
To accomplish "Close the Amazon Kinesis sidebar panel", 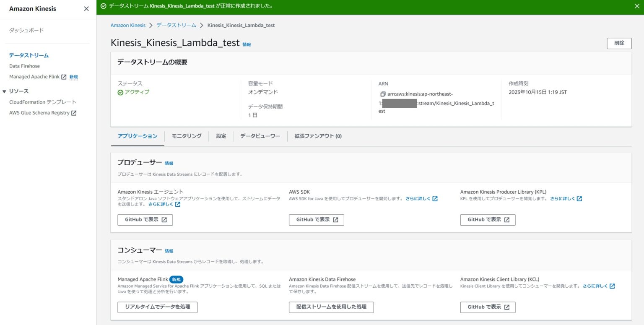I will click(86, 9).
